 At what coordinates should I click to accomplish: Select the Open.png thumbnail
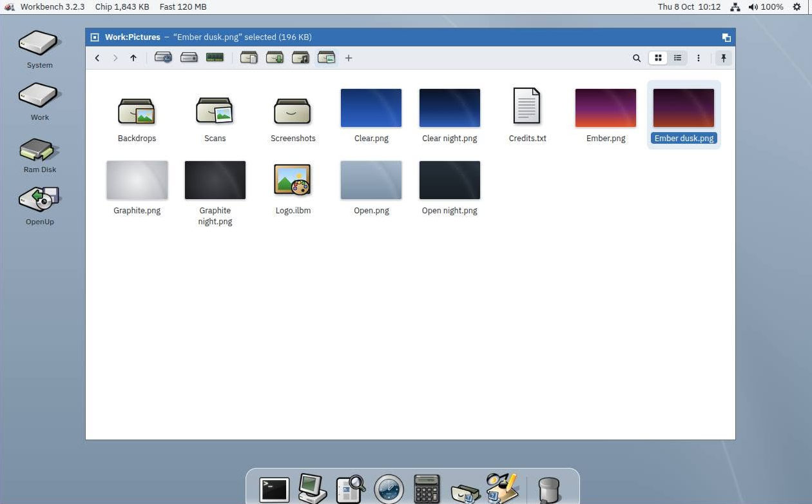point(371,180)
